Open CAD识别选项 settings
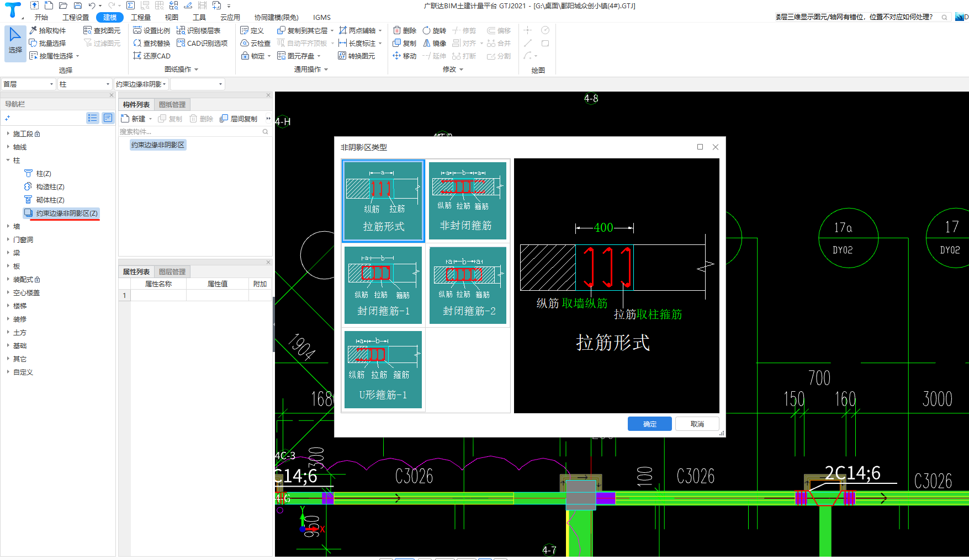This screenshot has width=969, height=560. coord(202,43)
